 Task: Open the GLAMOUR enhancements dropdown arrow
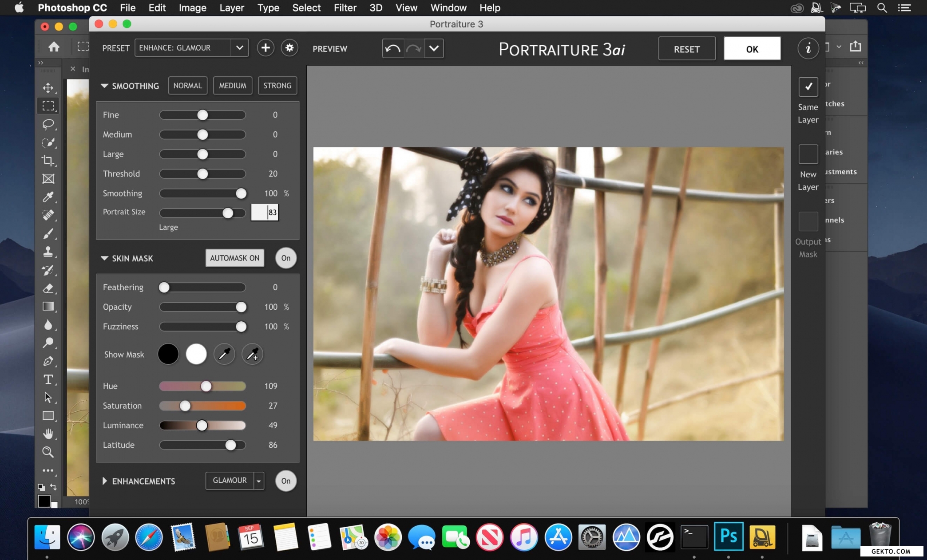click(x=259, y=481)
